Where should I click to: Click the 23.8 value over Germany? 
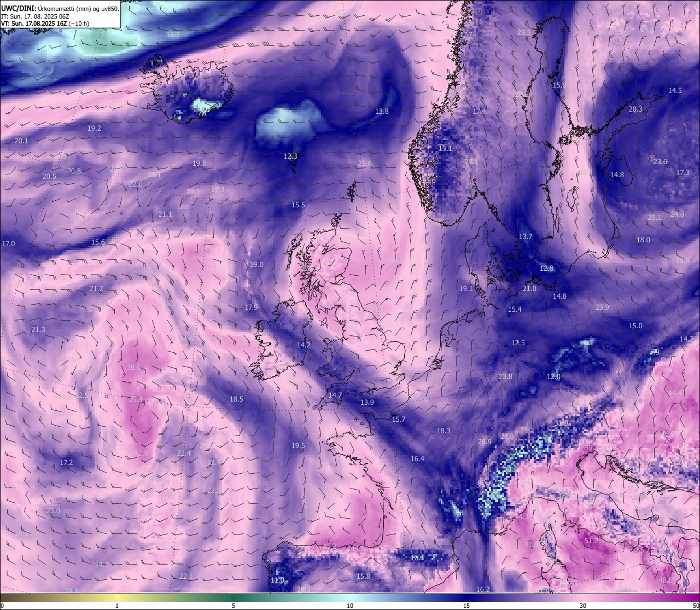505,376
